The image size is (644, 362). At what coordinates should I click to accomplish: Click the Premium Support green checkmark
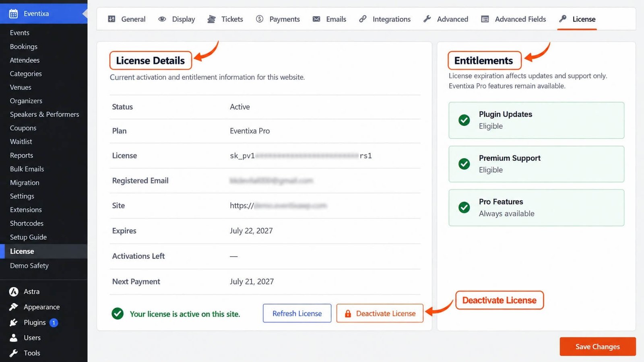(464, 164)
